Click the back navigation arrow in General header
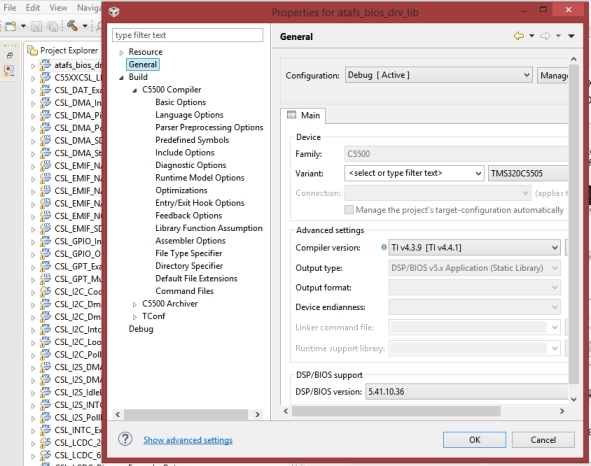 (519, 36)
